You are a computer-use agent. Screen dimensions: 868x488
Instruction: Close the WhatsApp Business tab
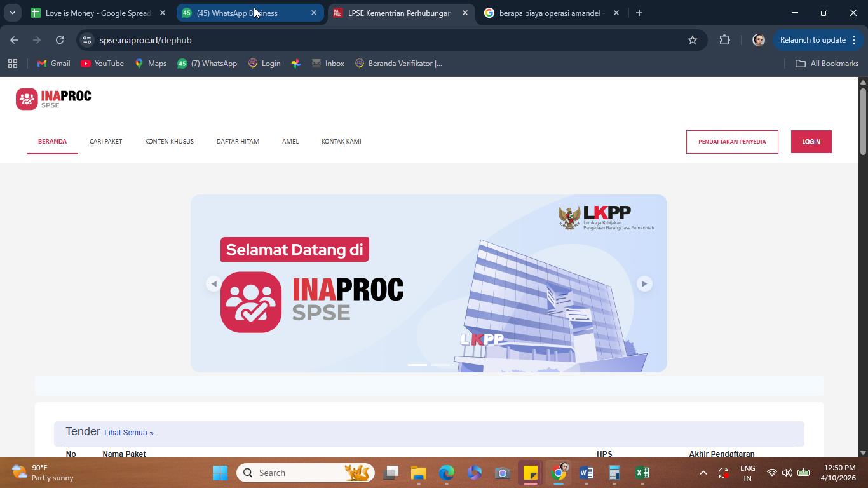coord(314,13)
